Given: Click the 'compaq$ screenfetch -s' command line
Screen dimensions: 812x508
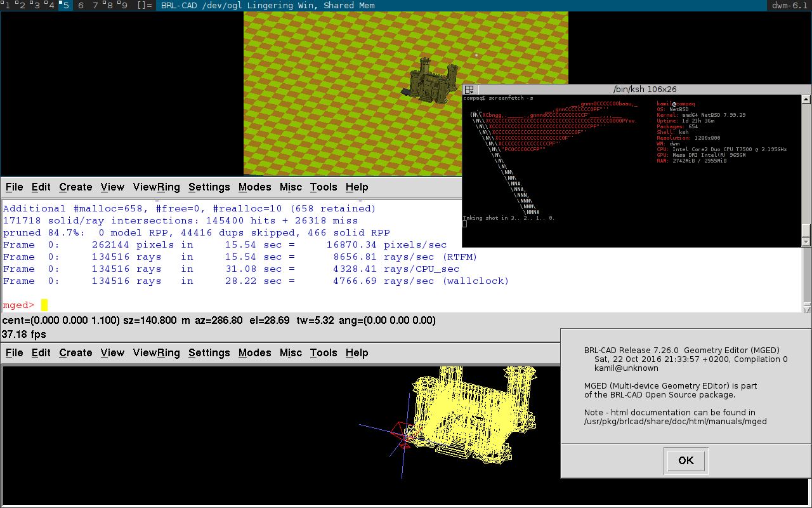Looking at the screenshot, I should pyautogui.click(x=499, y=98).
